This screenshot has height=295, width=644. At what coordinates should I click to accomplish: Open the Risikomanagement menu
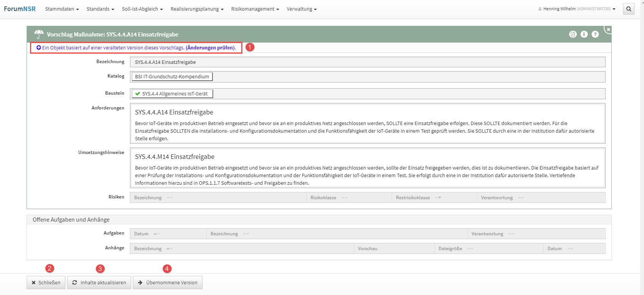[x=255, y=9]
